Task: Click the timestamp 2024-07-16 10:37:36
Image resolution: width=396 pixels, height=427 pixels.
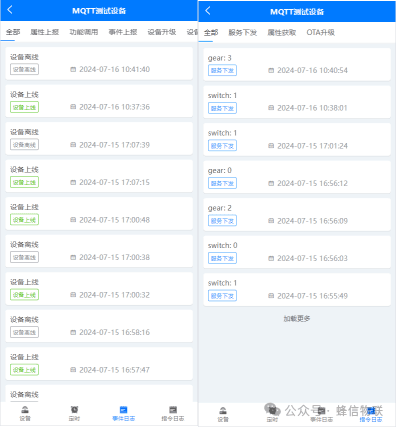Action: (x=115, y=107)
